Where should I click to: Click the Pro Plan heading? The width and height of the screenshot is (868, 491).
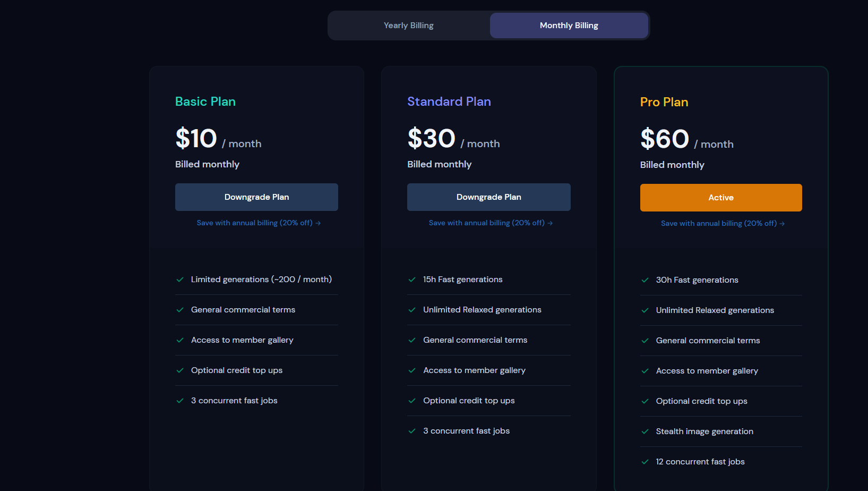pyautogui.click(x=664, y=102)
